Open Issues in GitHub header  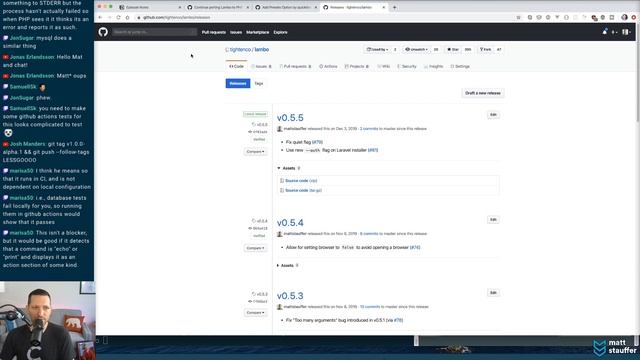point(236,32)
